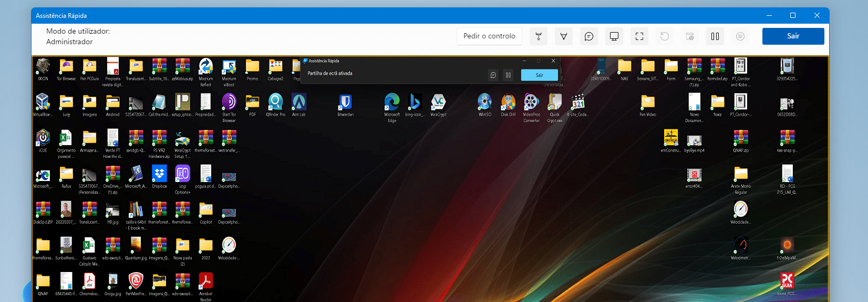Activate the annotation pen tool in the toolbar

click(563, 36)
